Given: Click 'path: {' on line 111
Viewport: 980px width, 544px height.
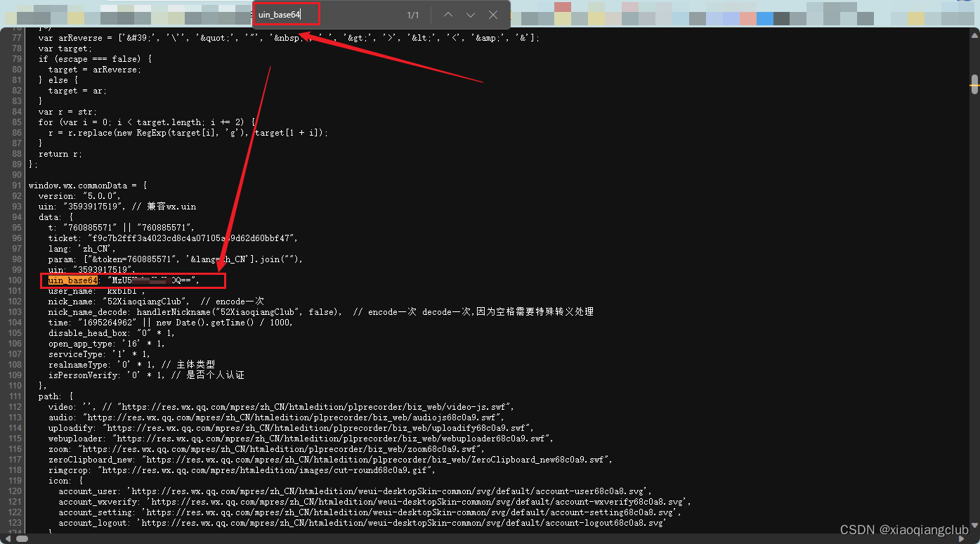Looking at the screenshot, I should click(55, 396).
